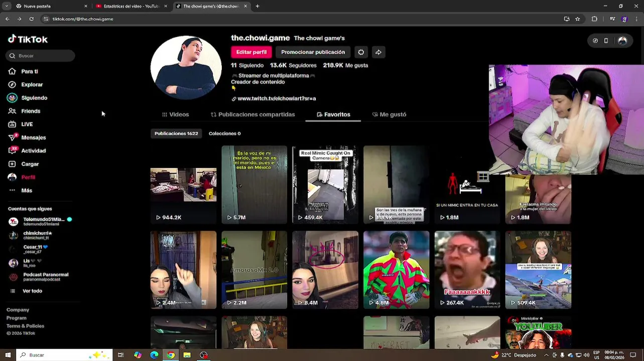
Task: Open profile settings gear icon
Action: click(x=361, y=52)
